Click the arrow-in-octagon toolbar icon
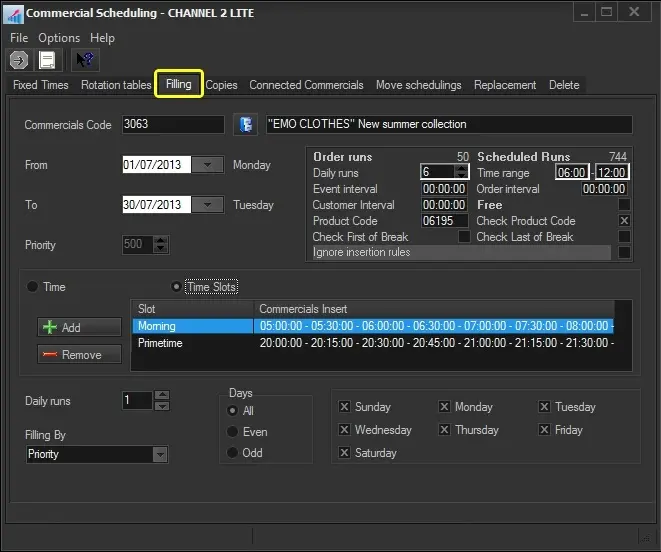Viewport: 661px width, 552px height. (18, 61)
